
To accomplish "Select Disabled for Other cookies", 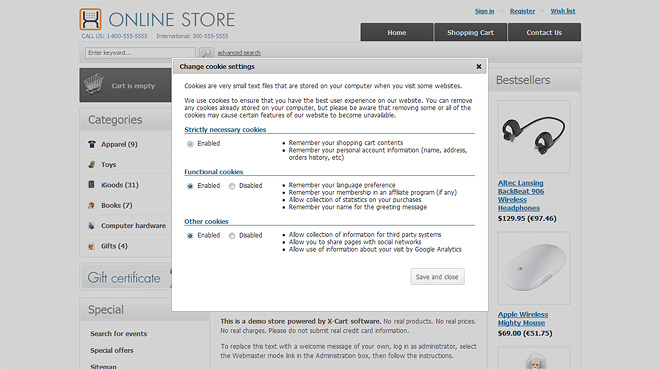I will point(232,236).
